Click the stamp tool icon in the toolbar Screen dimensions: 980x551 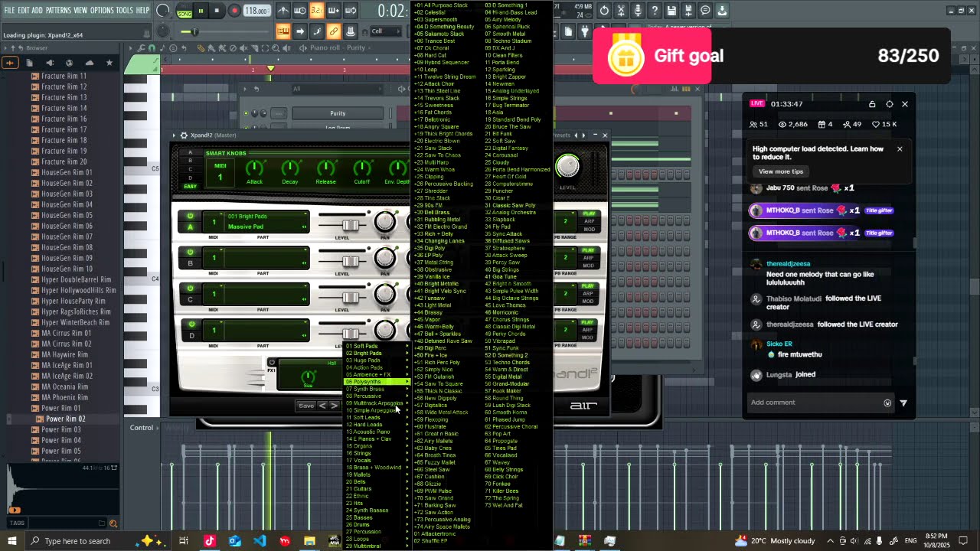(350, 31)
